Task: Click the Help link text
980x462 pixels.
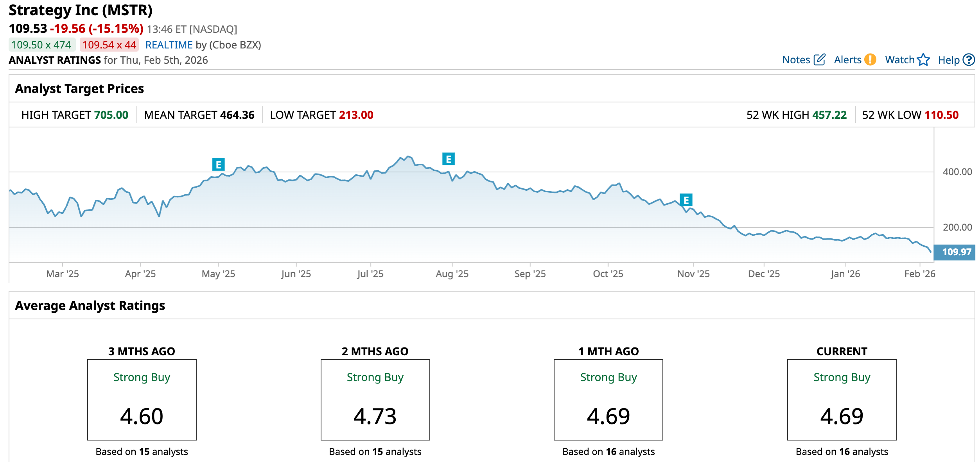Action: [948, 60]
